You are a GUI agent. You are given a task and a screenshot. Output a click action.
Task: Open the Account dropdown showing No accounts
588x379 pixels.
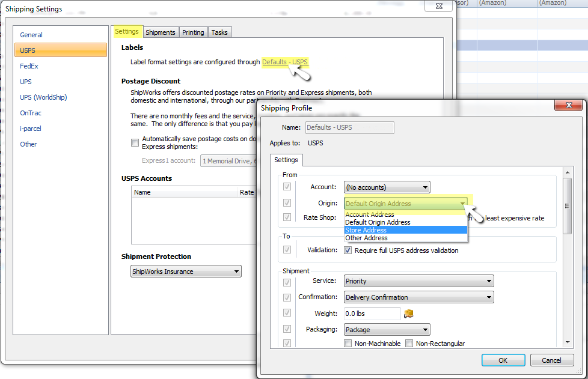click(387, 187)
